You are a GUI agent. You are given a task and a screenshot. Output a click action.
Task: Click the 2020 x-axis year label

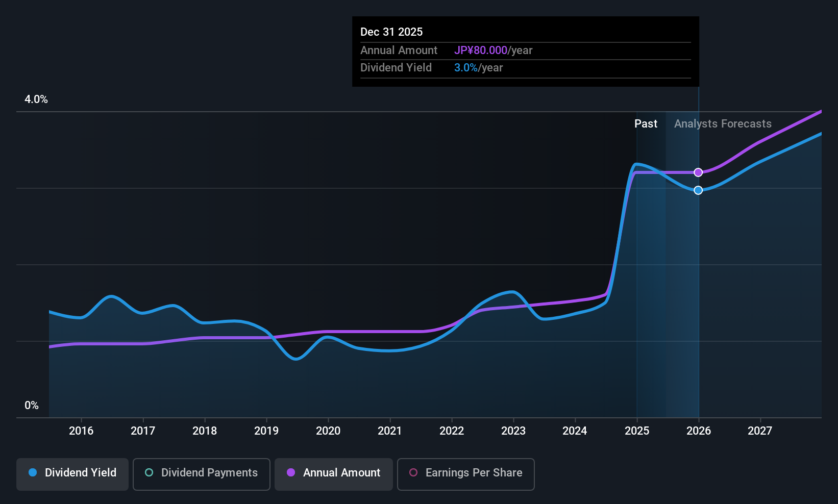[328, 431]
